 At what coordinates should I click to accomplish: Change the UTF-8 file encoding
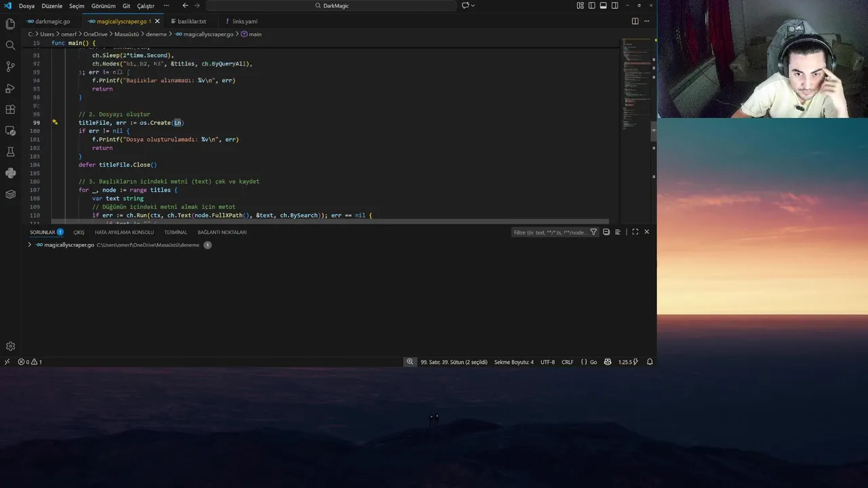pyautogui.click(x=547, y=362)
